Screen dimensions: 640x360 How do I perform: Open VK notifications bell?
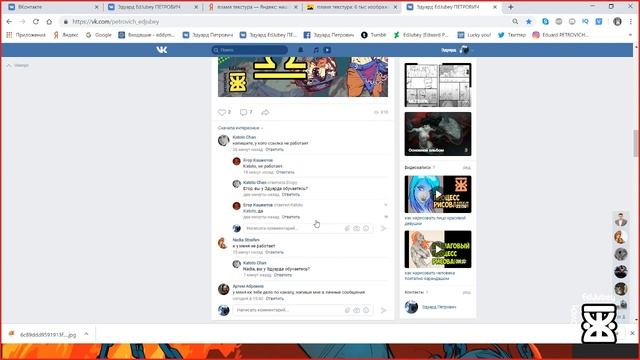click(300, 50)
